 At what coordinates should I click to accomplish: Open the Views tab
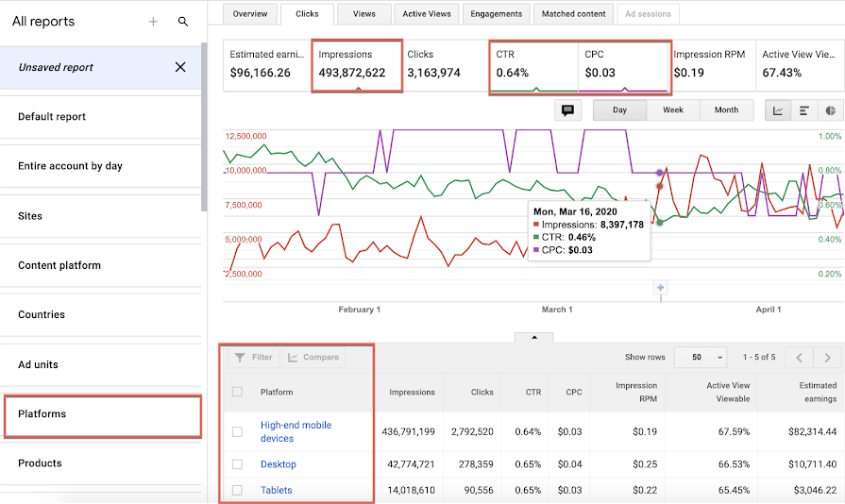click(364, 14)
